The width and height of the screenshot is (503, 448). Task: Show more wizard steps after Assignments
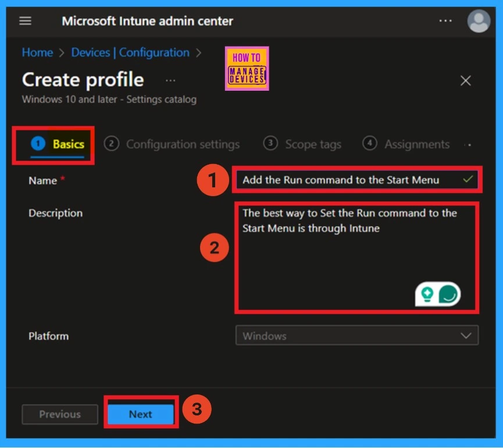coord(469,145)
